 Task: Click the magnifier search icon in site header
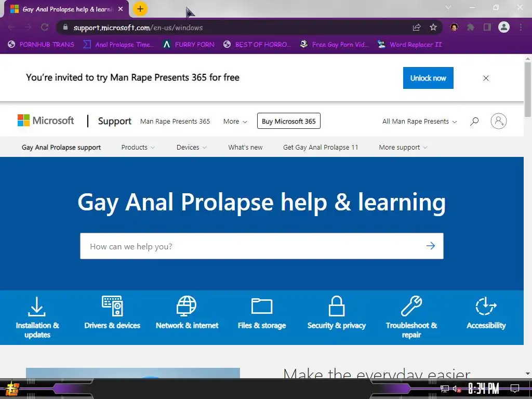tap(474, 121)
